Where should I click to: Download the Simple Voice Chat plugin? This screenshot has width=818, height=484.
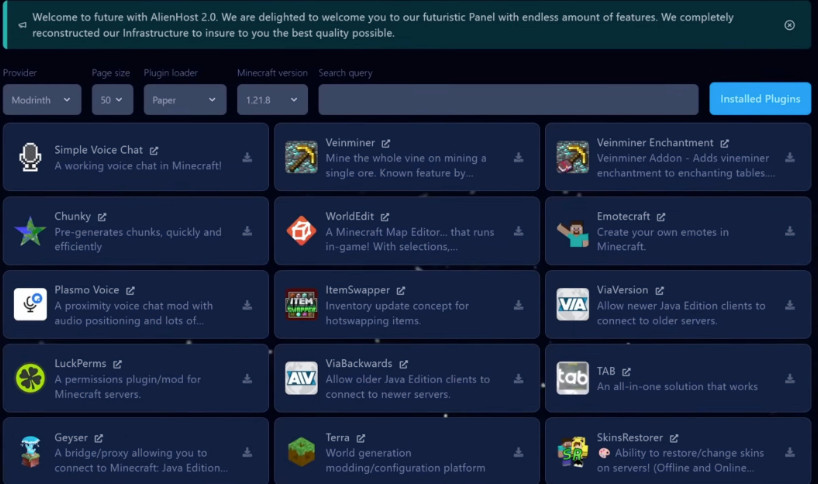tap(247, 158)
